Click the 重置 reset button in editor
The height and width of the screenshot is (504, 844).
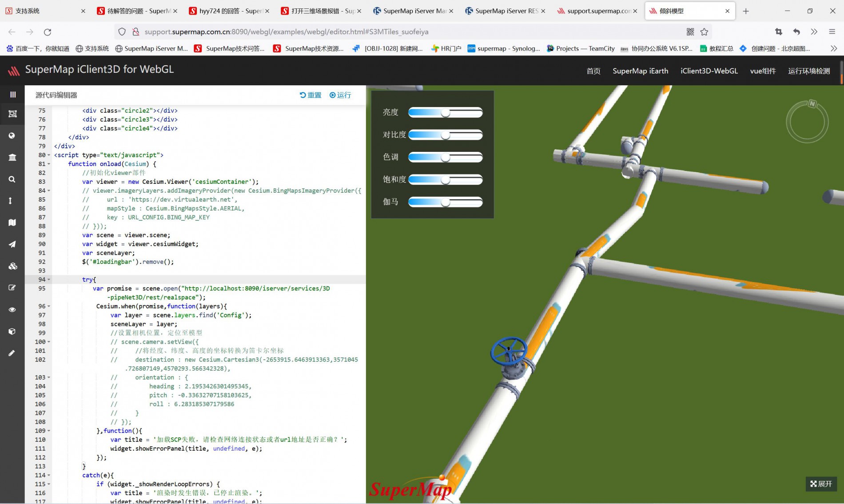click(311, 95)
